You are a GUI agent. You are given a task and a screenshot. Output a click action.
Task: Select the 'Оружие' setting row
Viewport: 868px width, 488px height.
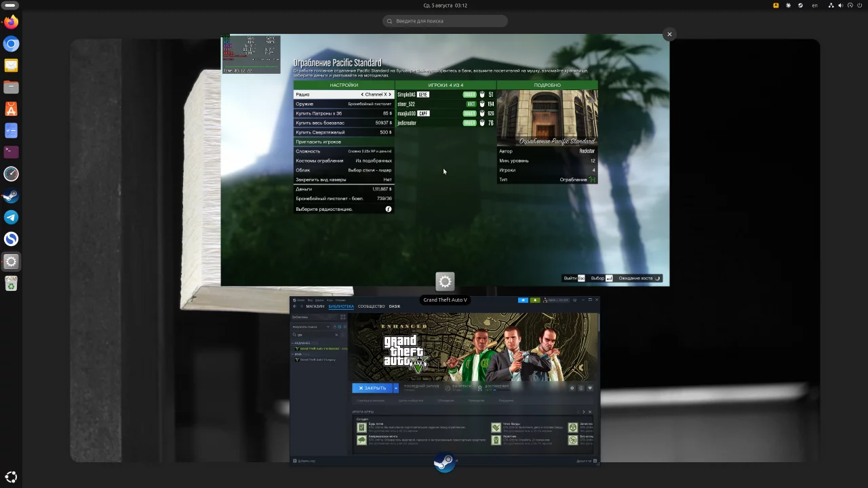pyautogui.click(x=344, y=104)
